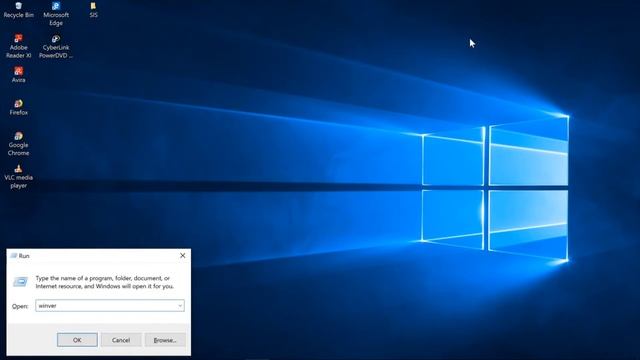Viewport: 640px width, 360px height.
Task: Select the Google Chrome desktop shortcut
Action: 18,144
